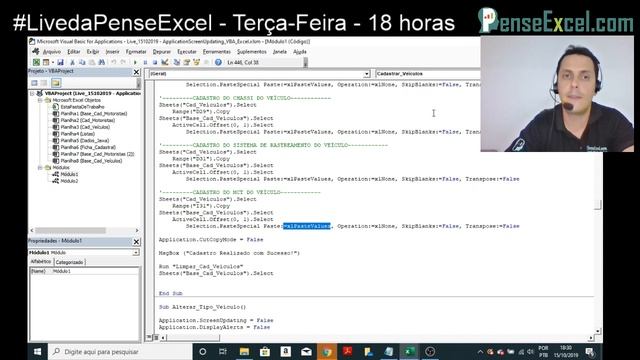Screen dimensions: 640x360
Task: Click the Copy toolbar icon
Action: [82, 62]
